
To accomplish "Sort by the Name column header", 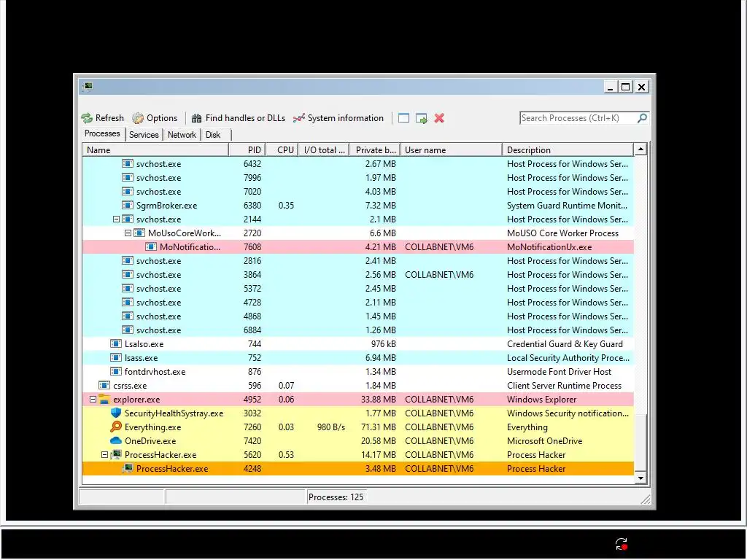I will pyautogui.click(x=155, y=150).
